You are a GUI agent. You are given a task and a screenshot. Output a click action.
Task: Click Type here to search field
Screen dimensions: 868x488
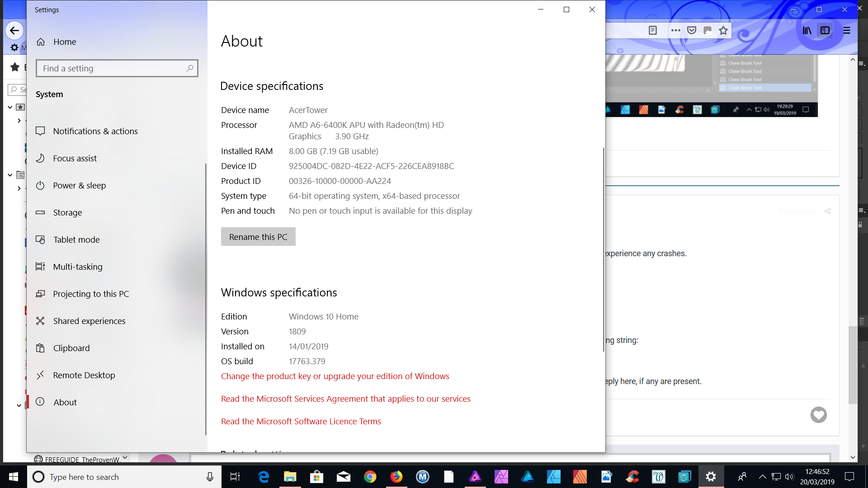(x=124, y=477)
